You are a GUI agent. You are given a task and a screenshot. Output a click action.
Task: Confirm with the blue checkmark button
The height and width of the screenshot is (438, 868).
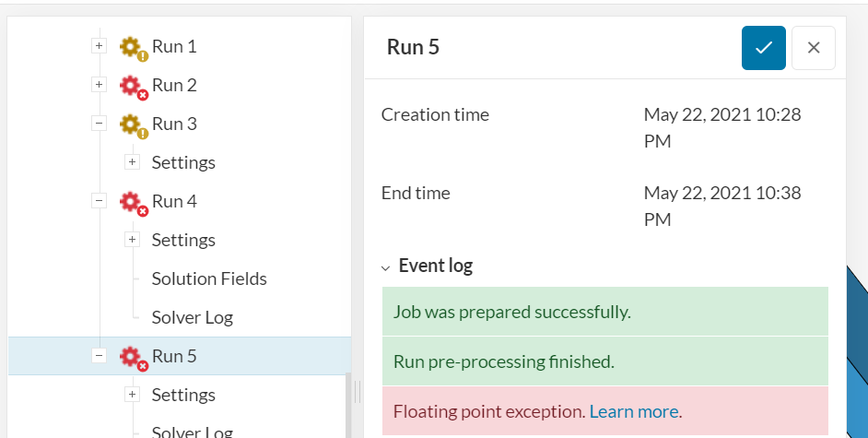click(x=763, y=48)
